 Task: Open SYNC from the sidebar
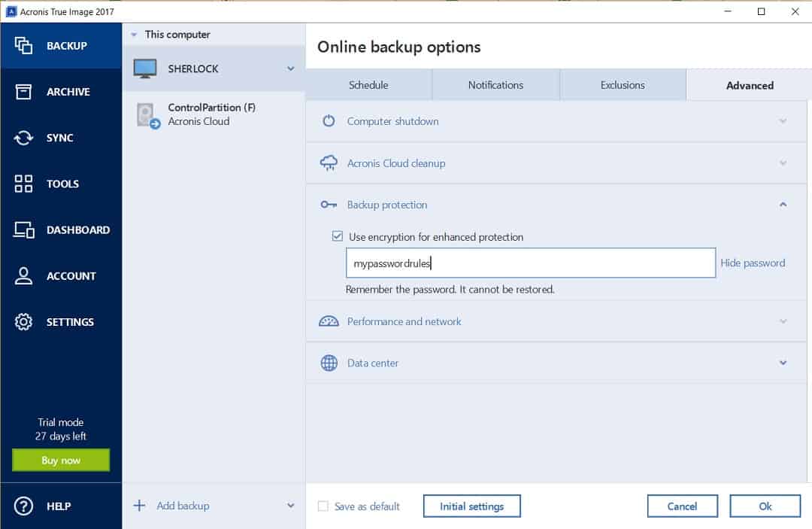pyautogui.click(x=61, y=138)
